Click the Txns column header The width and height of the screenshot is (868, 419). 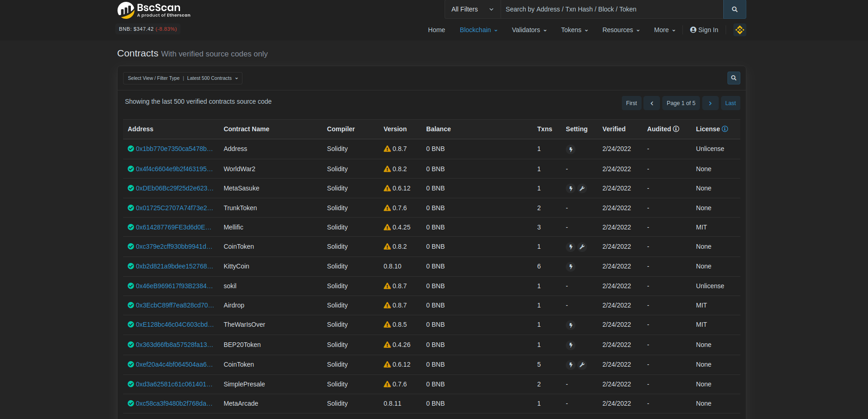[x=545, y=129]
